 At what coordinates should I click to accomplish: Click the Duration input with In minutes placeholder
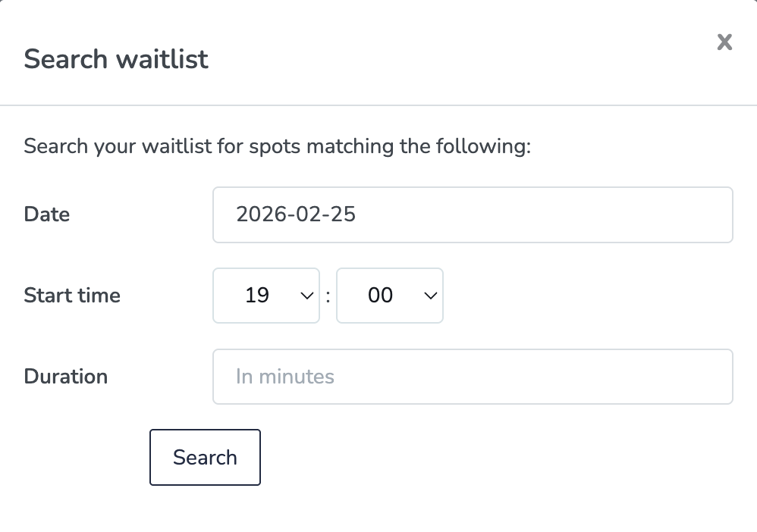click(473, 376)
